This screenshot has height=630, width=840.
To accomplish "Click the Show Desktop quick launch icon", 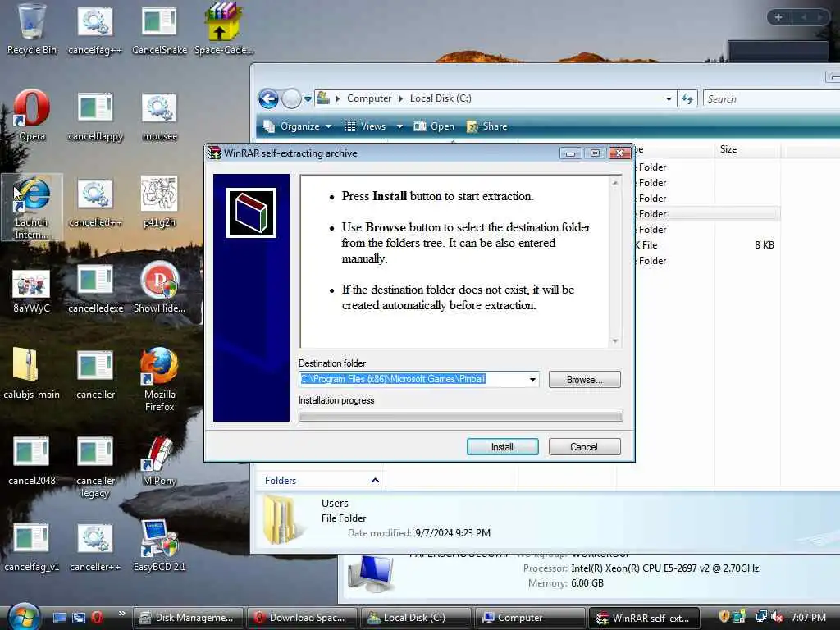I will 60,618.
